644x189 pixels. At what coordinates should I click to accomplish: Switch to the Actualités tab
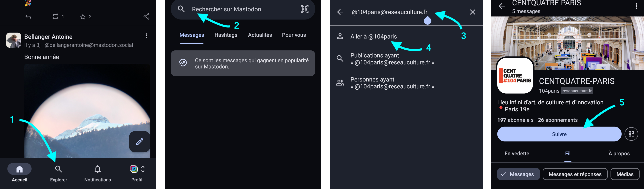coord(260,35)
